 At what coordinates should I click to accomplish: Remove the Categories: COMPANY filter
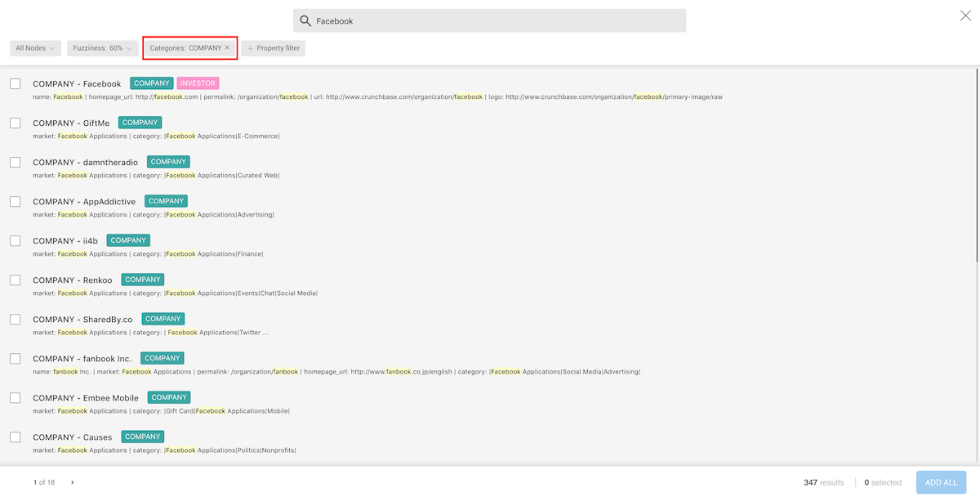tap(227, 48)
